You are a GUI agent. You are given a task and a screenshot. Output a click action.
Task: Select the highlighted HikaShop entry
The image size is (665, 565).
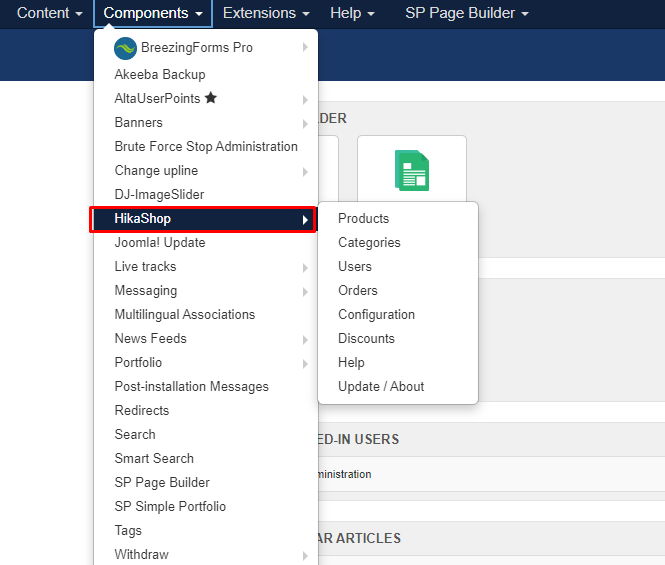[203, 219]
